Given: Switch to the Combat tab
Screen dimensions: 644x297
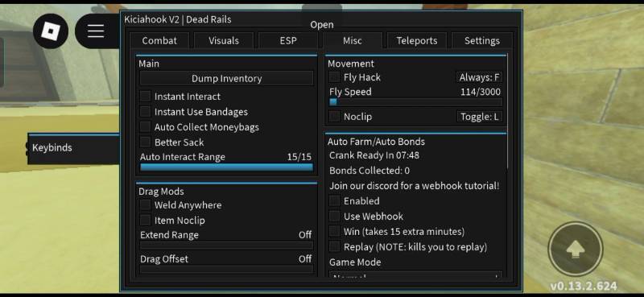Looking at the screenshot, I should pos(159,41).
